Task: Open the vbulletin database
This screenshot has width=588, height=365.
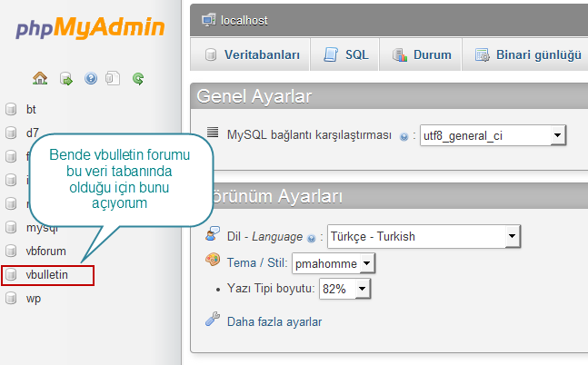Action: (47, 275)
